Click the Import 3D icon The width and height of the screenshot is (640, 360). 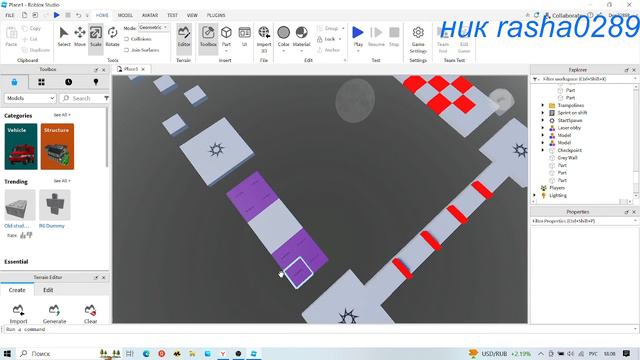pos(264,32)
